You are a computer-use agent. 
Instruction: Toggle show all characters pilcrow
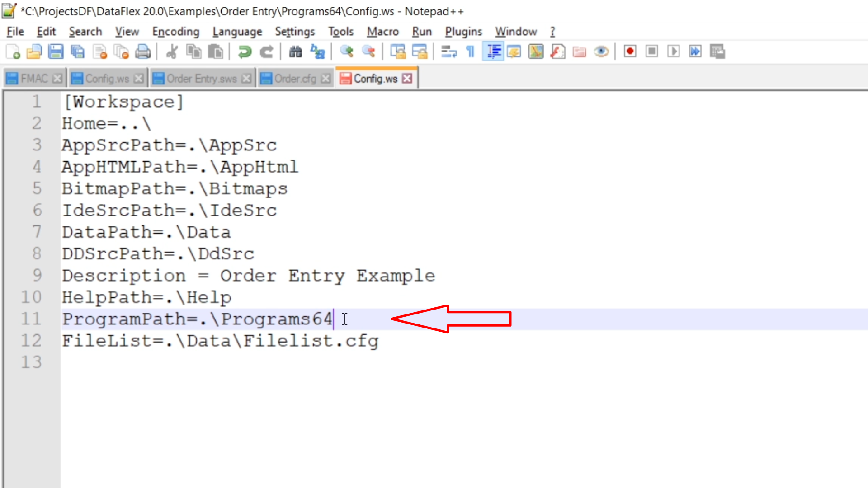click(x=470, y=52)
